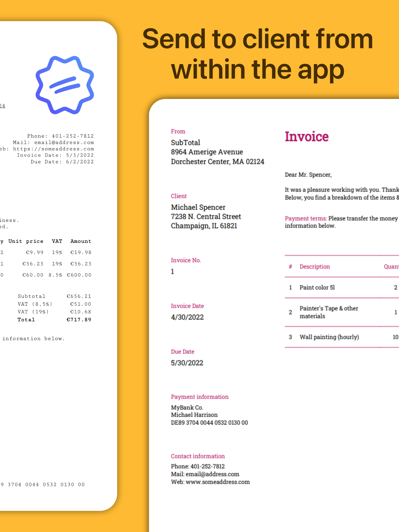Click the Invoice Date 4/30/2022

click(x=187, y=317)
